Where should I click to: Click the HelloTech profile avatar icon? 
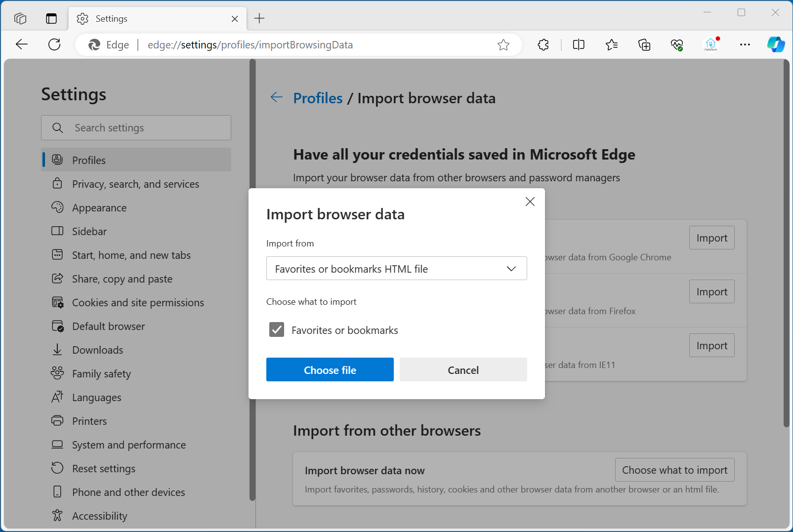711,44
